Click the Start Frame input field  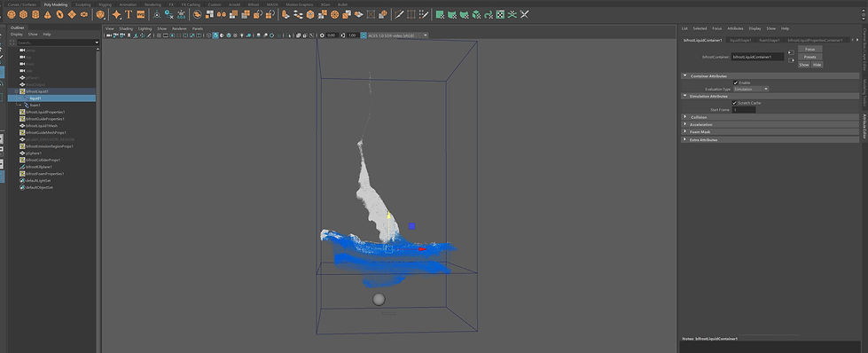744,110
